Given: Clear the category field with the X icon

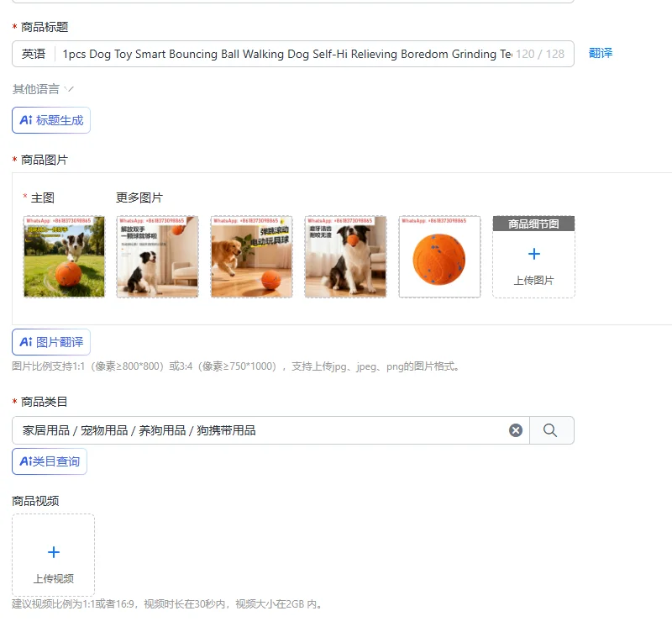Looking at the screenshot, I should [x=516, y=430].
